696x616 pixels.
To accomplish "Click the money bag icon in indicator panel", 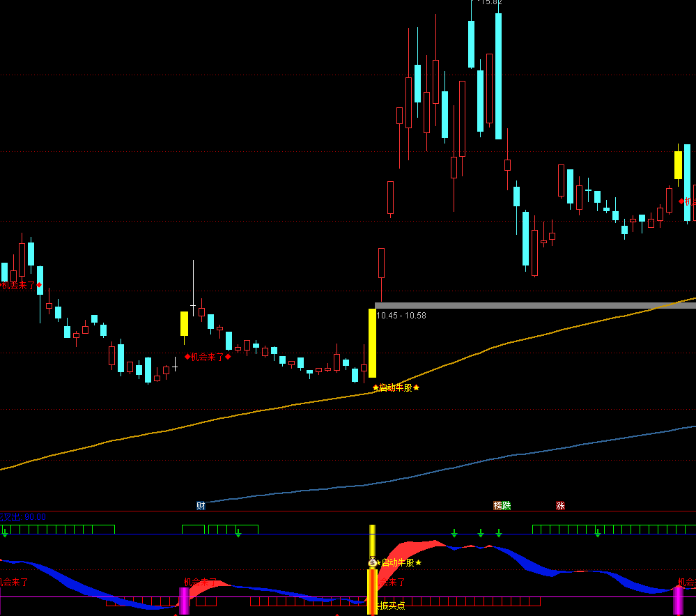I will coord(372,562).
